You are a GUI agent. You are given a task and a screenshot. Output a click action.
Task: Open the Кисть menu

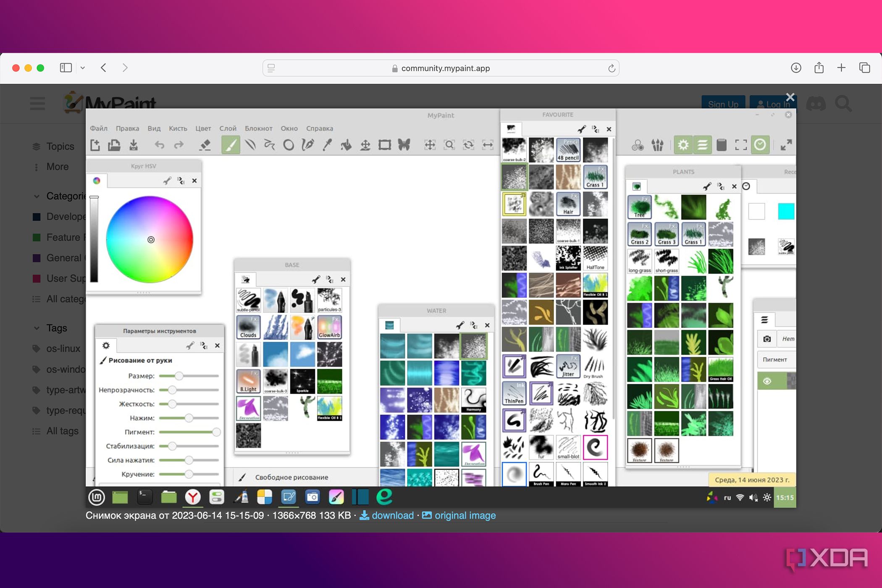178,129
